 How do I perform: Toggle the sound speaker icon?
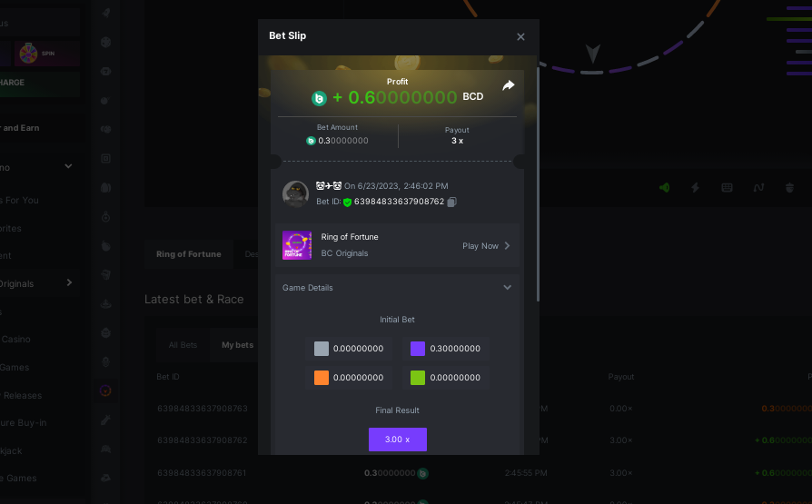coord(665,187)
